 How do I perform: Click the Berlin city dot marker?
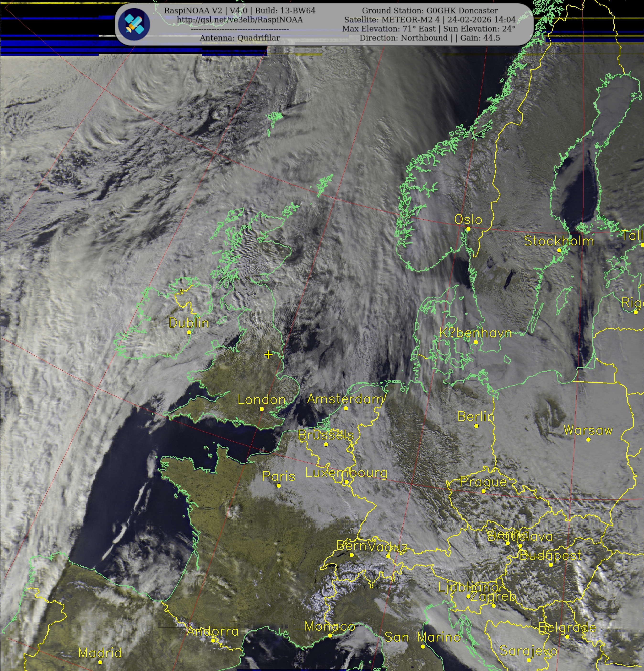click(476, 426)
